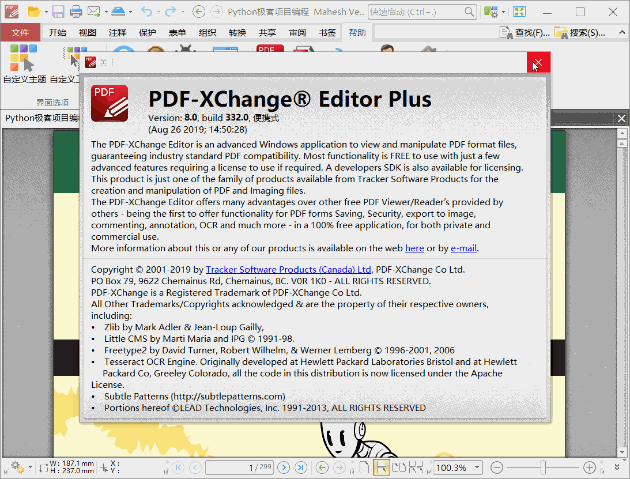Close the About dialog with the red X button
The height and width of the screenshot is (479, 630).
(538, 63)
